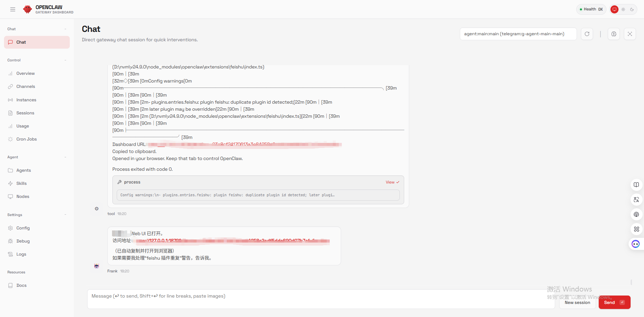
Task: Open Chat page in sidebar
Action: click(37, 42)
